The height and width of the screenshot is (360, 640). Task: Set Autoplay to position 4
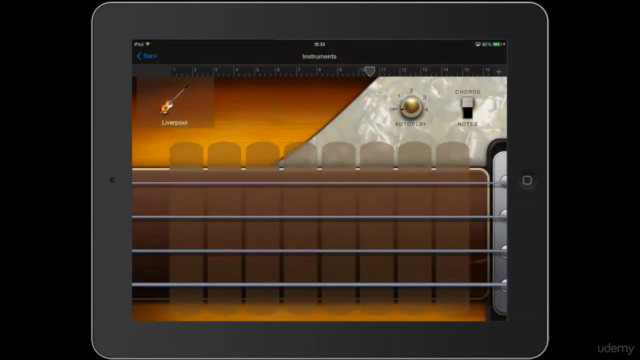[x=426, y=109]
